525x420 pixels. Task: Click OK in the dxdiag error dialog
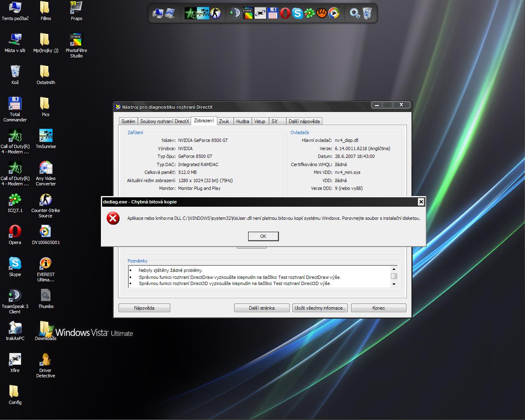(x=263, y=236)
